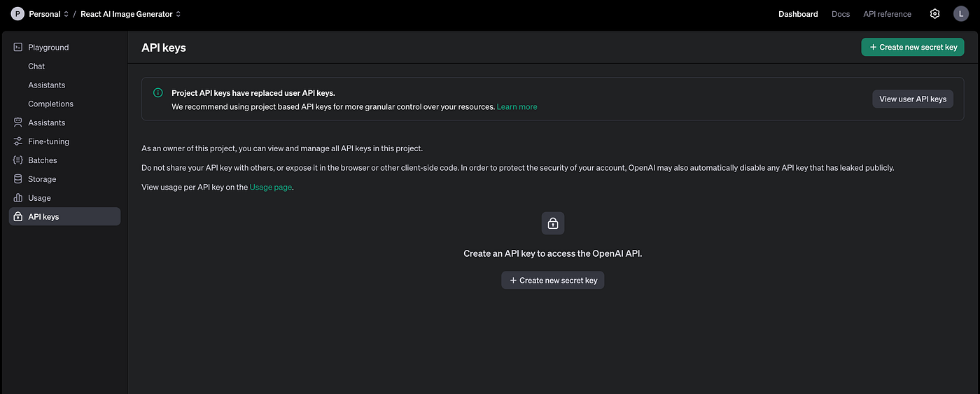The image size is (980, 394).
Task: Click the API keys page heading
Action: point(164,48)
